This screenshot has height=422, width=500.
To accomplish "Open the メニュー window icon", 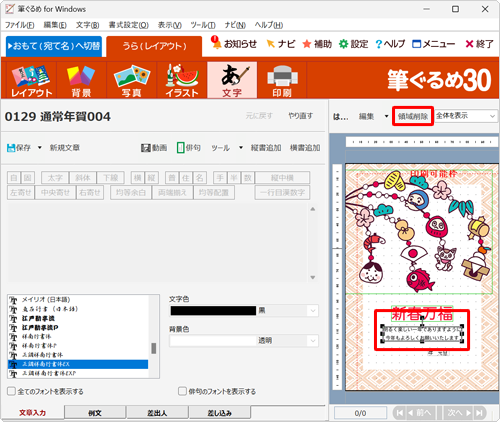I will 417,44.
